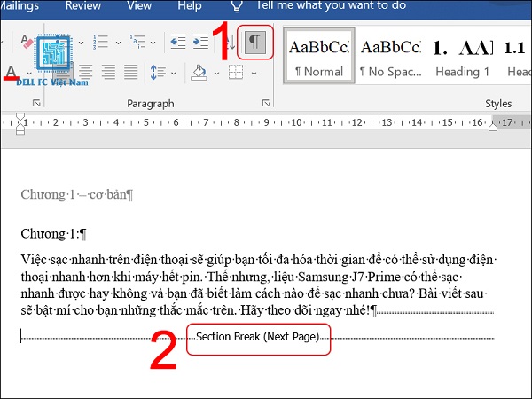Open Paragraph settings dialog launcher

266,103
